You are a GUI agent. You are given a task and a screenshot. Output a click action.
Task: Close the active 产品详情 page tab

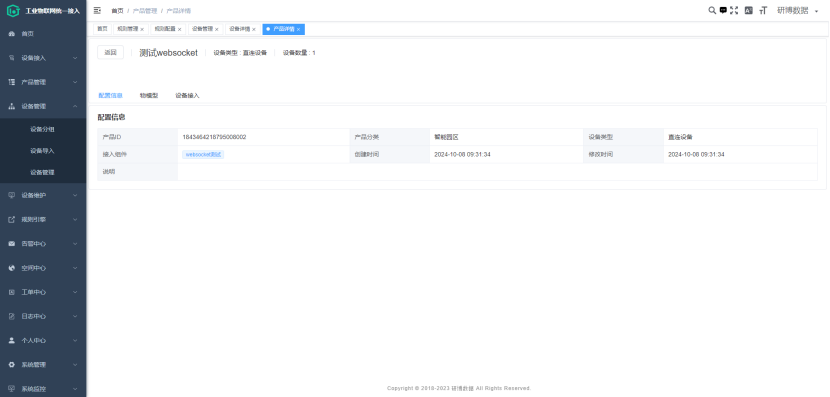click(299, 30)
